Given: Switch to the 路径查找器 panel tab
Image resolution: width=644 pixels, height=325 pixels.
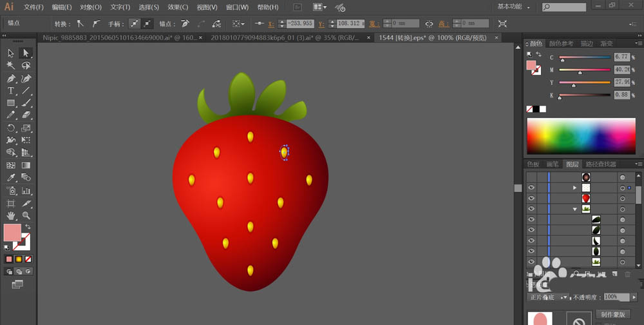Looking at the screenshot, I should (600, 164).
